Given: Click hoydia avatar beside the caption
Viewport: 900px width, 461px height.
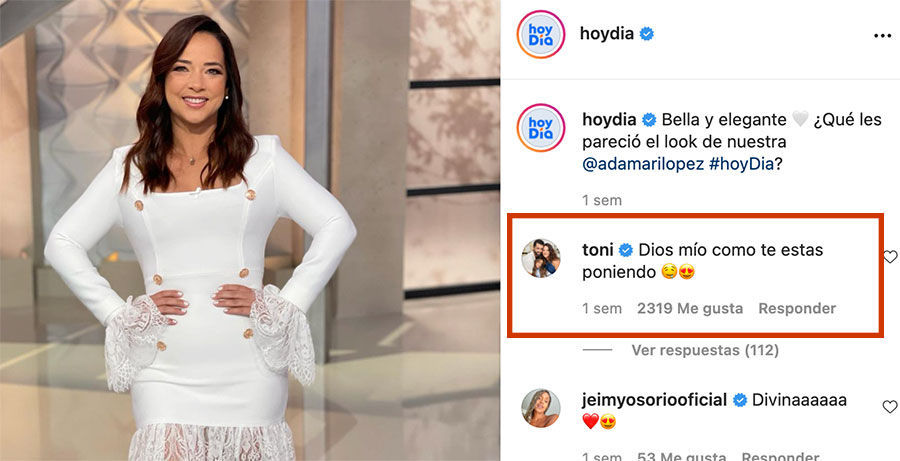Looking at the screenshot, I should [x=541, y=127].
